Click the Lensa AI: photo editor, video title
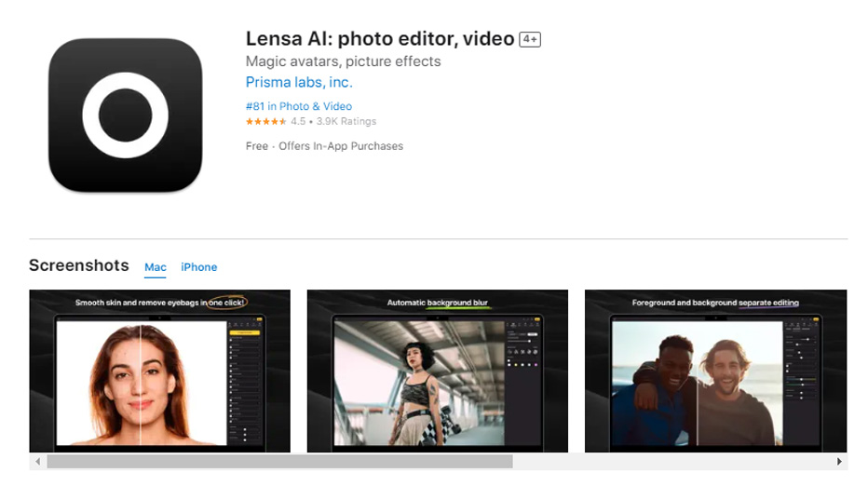The height and width of the screenshot is (486, 868). (x=380, y=39)
